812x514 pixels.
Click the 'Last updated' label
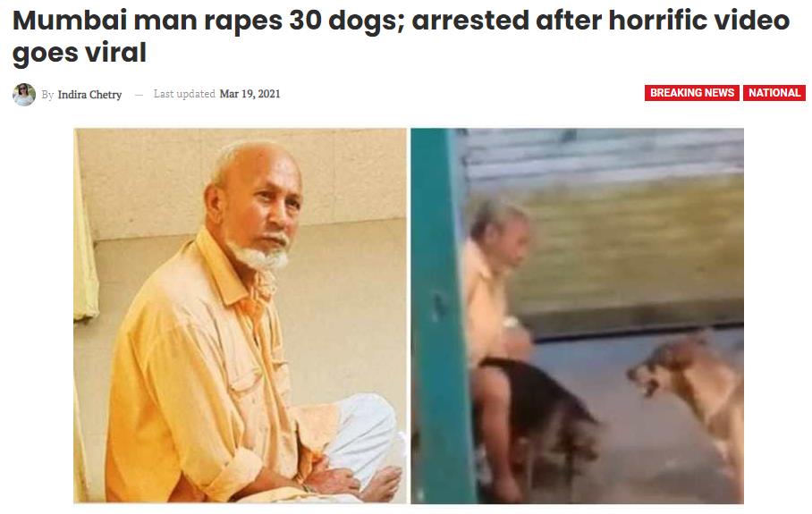pos(184,94)
